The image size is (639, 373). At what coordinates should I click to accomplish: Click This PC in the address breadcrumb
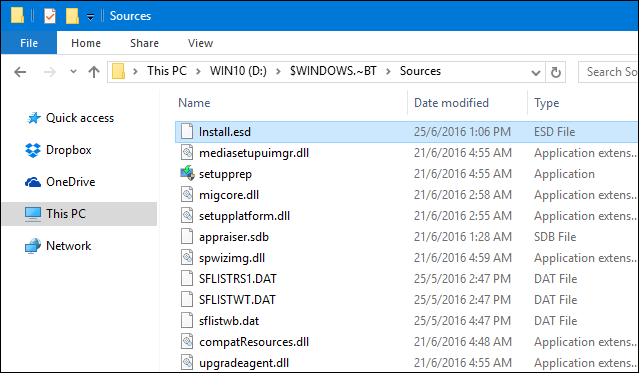coord(167,71)
